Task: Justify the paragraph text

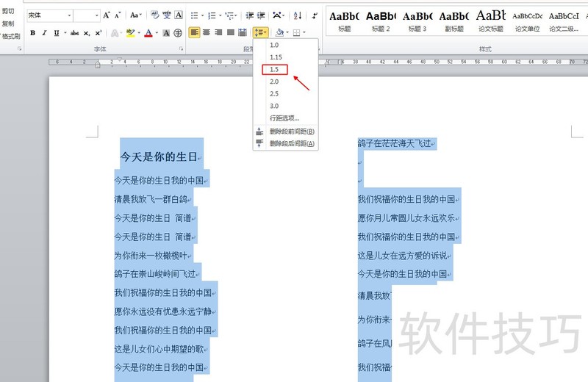Action: pos(231,32)
